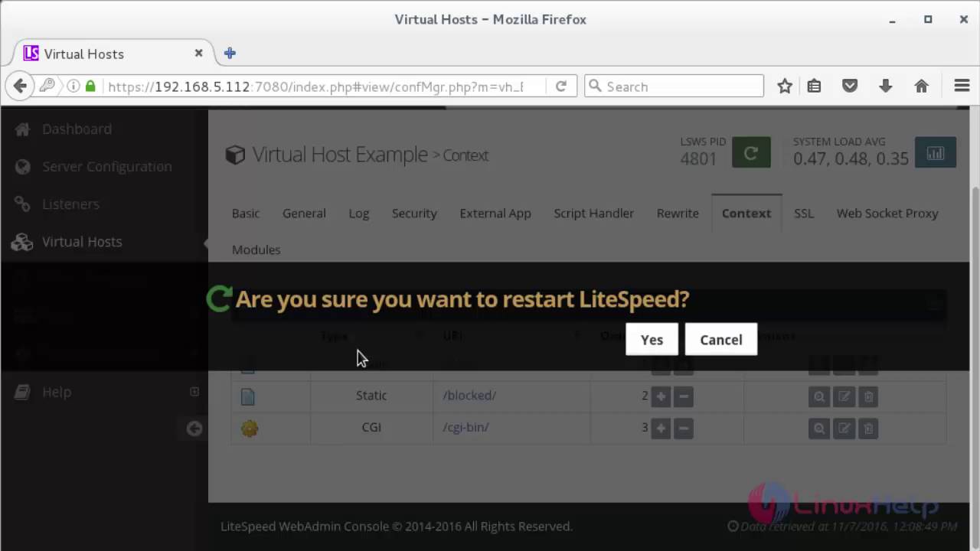Image resolution: width=980 pixels, height=551 pixels.
Task: Switch to the Modules tab
Action: 256,250
